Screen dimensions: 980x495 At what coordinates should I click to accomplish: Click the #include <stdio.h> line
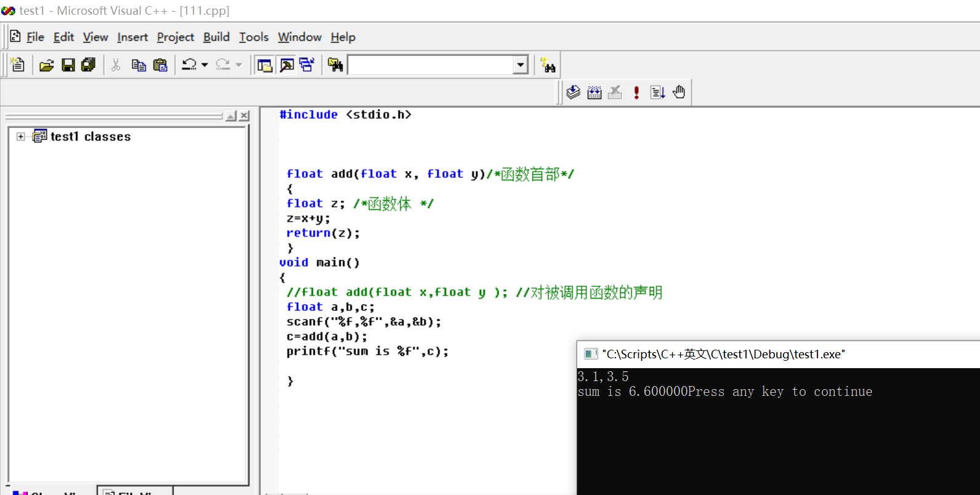coord(346,115)
